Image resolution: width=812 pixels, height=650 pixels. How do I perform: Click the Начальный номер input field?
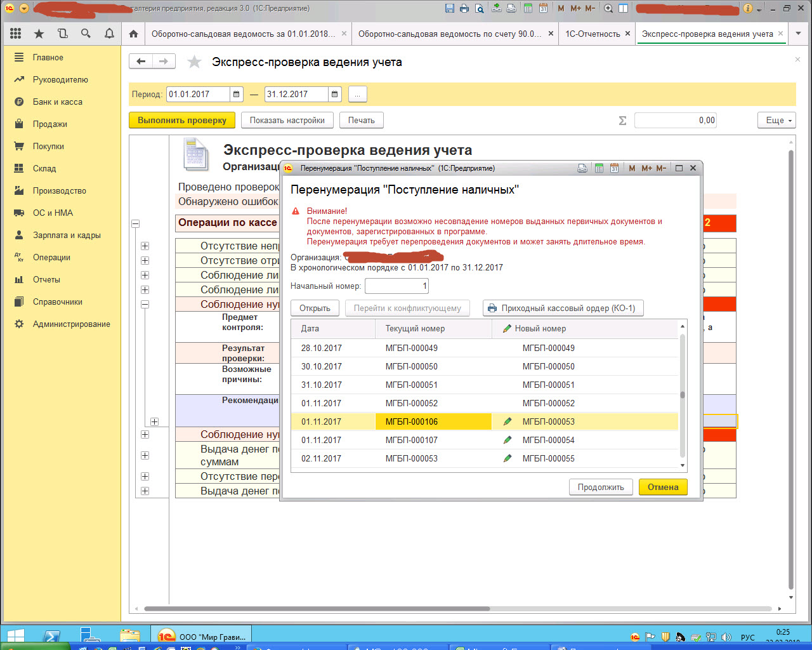[x=396, y=286]
